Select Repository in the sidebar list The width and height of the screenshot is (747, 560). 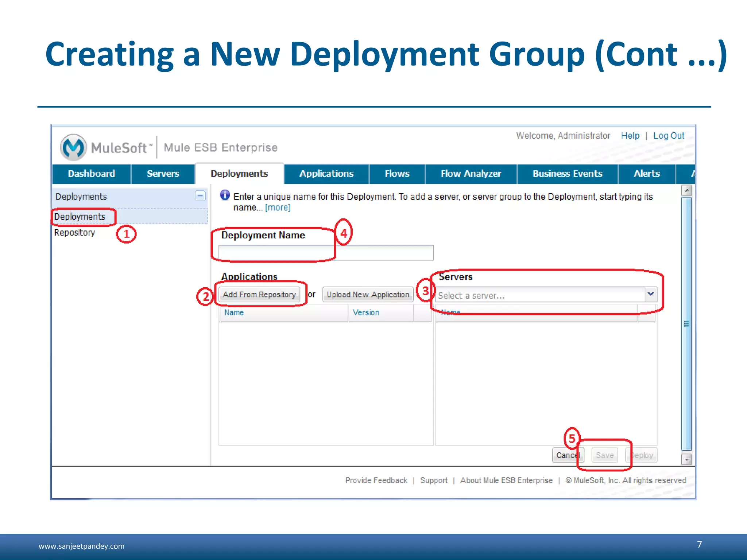(x=74, y=233)
